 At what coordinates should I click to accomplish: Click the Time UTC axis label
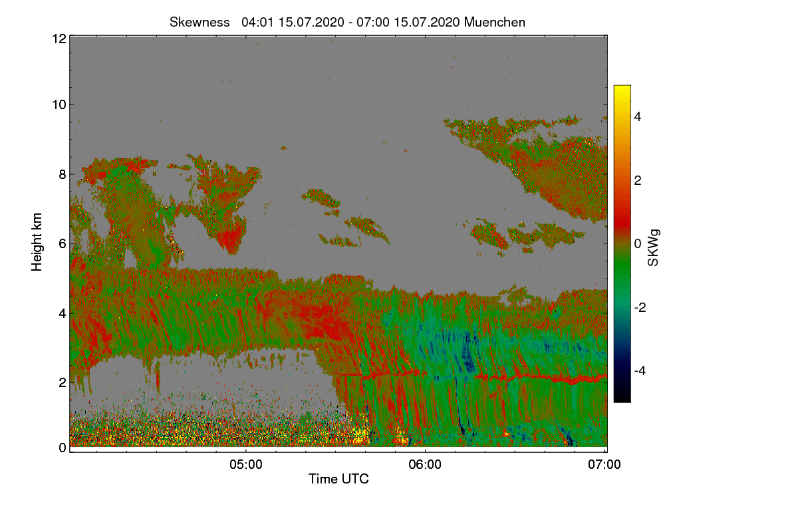[338, 478]
